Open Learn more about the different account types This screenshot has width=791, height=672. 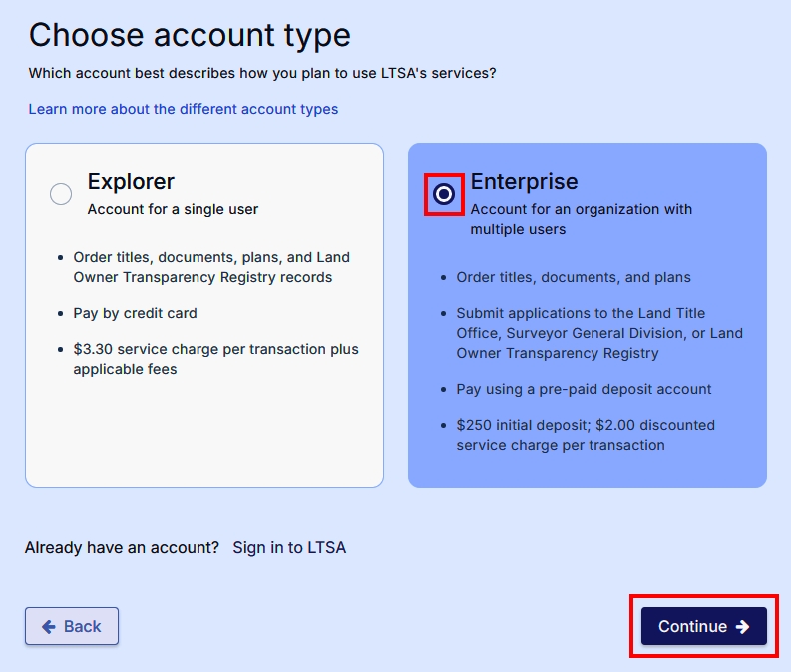[x=184, y=109]
